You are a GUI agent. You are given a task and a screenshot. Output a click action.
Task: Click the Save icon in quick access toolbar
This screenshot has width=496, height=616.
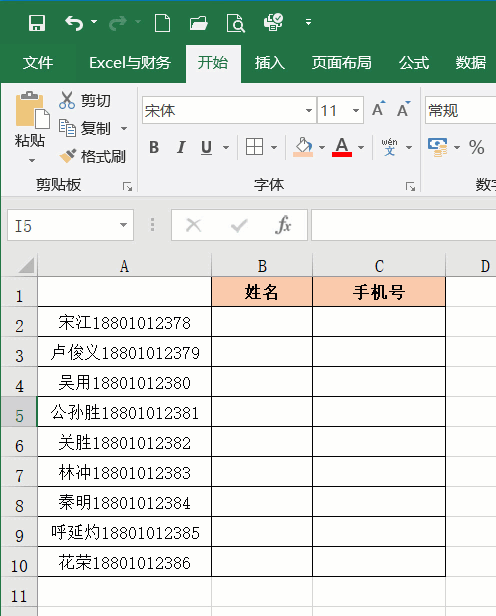(x=37, y=23)
